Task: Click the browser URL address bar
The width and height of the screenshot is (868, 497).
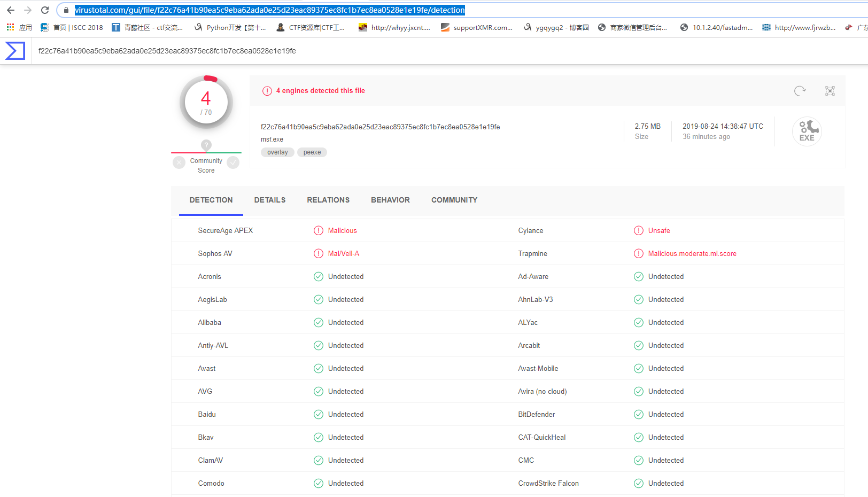Action: (462, 10)
